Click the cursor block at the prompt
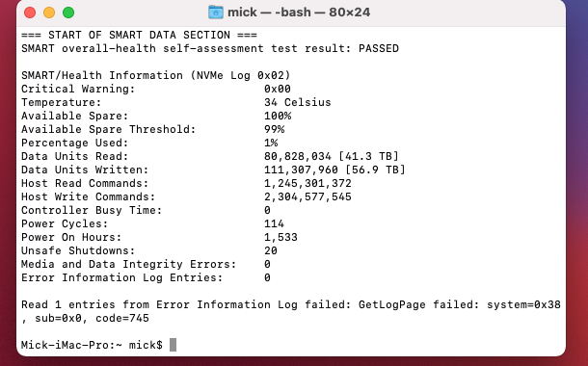588x366 pixels. point(173,345)
